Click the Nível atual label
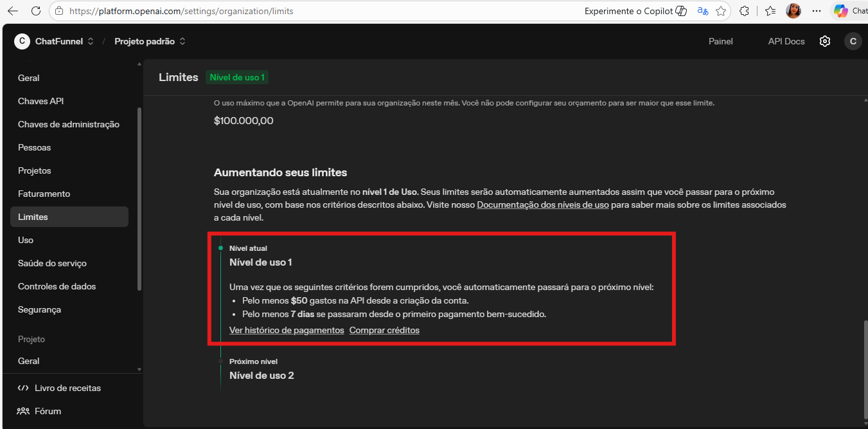The image size is (868, 429). (x=248, y=248)
